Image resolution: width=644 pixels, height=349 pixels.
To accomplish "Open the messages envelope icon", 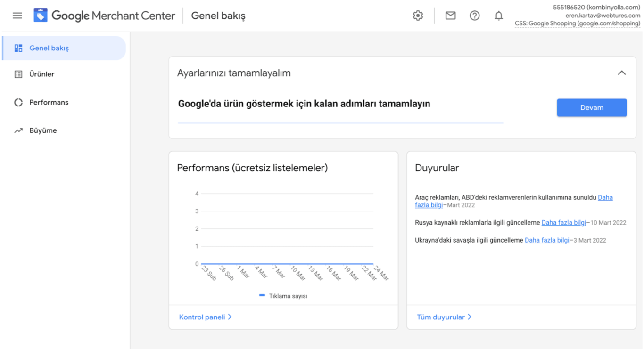I will point(450,16).
